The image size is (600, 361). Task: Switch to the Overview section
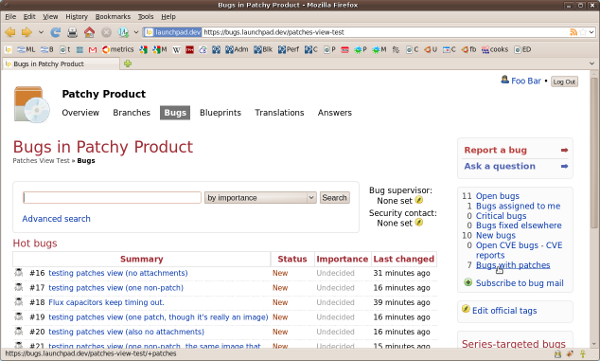[x=80, y=113]
